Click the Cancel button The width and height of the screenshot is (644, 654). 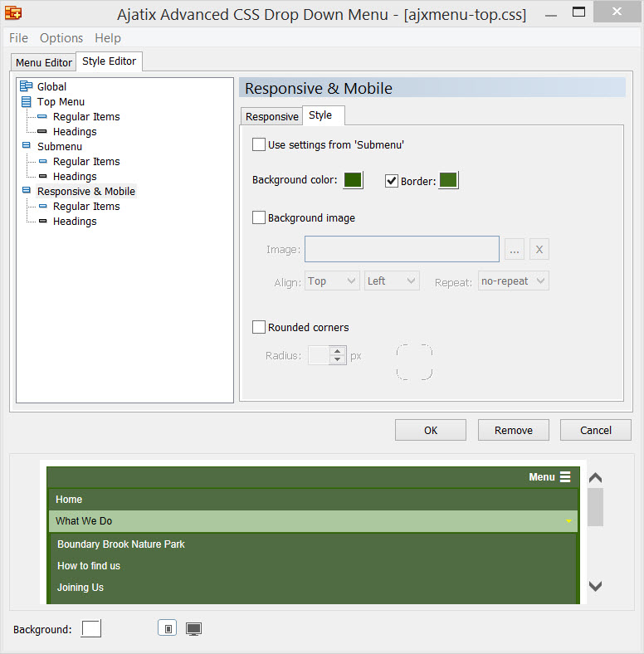596,430
